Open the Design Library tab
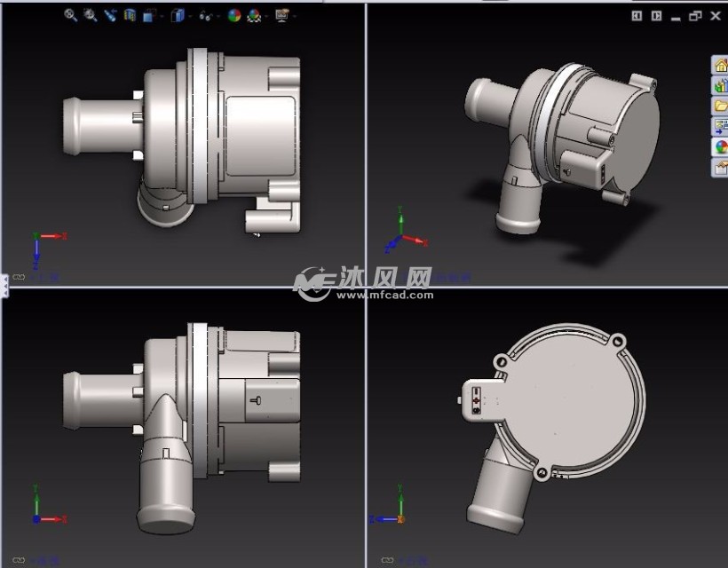 [720, 86]
